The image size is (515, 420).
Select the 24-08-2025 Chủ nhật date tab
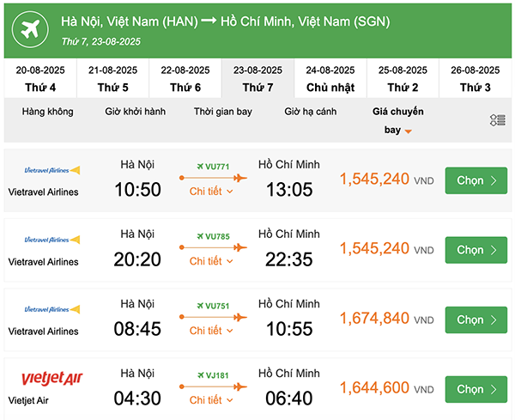(x=330, y=78)
